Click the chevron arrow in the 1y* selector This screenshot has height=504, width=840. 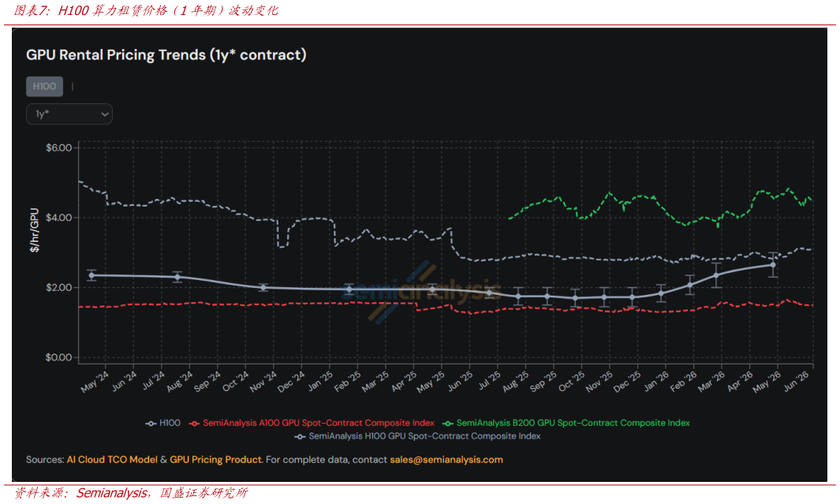[104, 114]
